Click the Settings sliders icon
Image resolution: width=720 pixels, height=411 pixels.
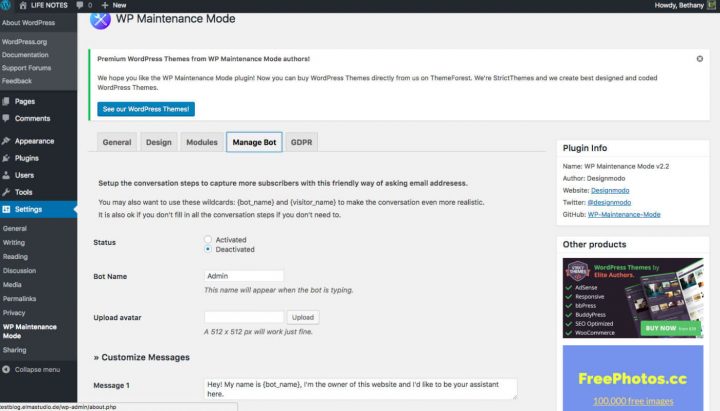(x=6, y=209)
